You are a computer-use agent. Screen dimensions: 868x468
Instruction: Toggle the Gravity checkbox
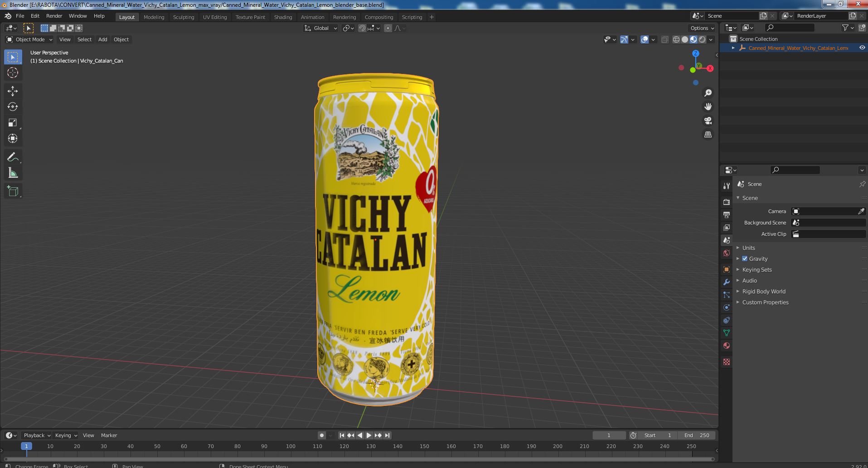[745, 258]
